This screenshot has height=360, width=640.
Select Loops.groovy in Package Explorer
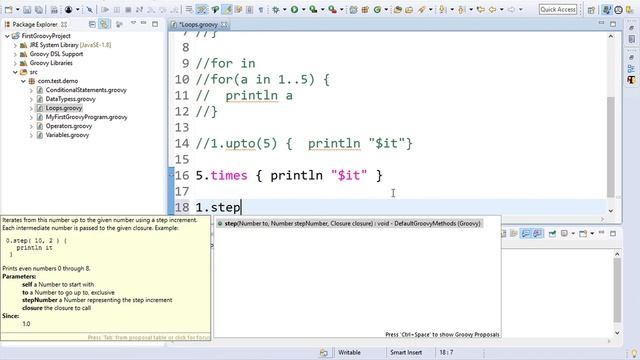64,108
